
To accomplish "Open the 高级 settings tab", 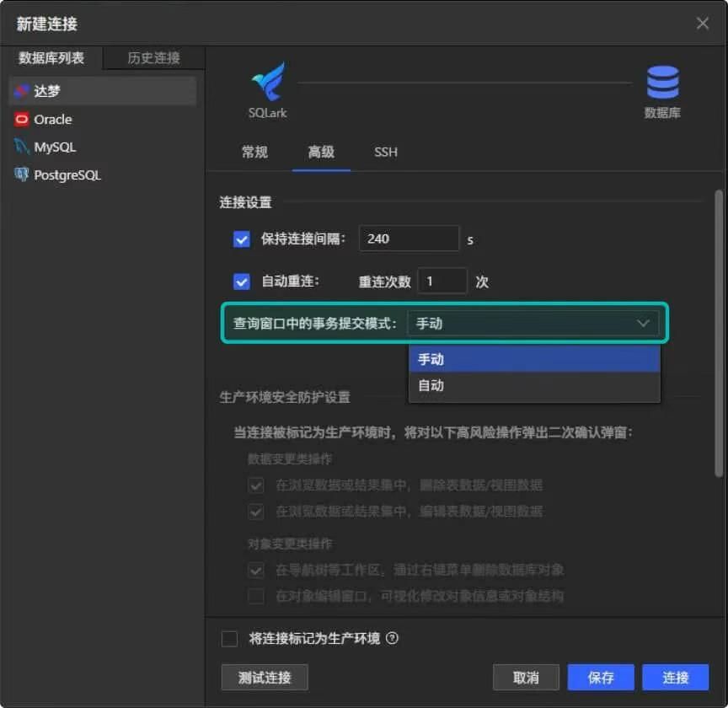I will pos(321,152).
